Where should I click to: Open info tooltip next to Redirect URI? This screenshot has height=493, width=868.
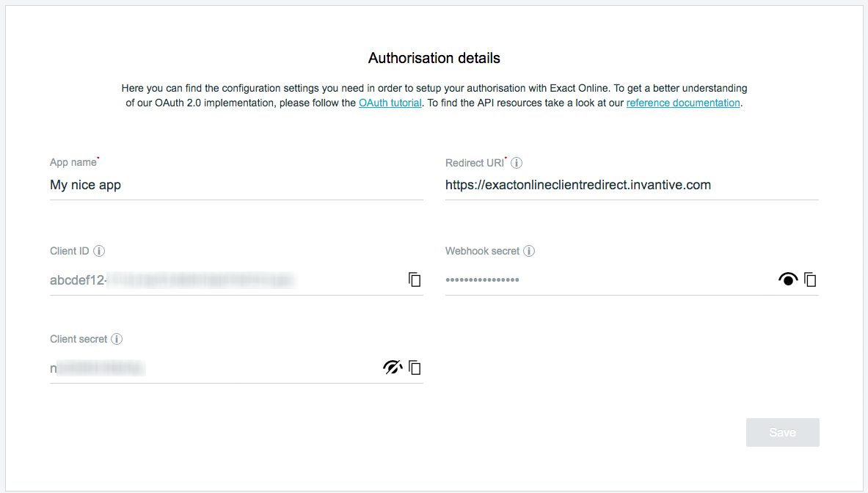coord(517,163)
